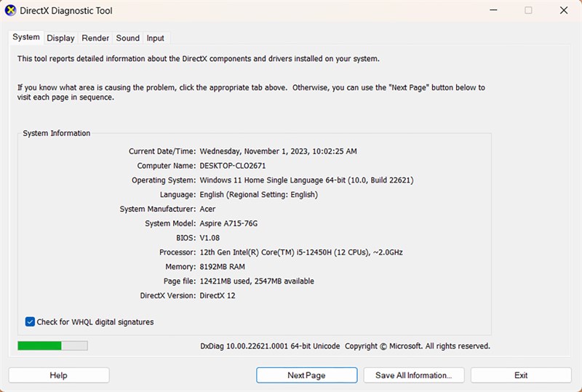The width and height of the screenshot is (582, 392).
Task: Close the DirectX Diagnostic Tool window
Action: [565, 10]
